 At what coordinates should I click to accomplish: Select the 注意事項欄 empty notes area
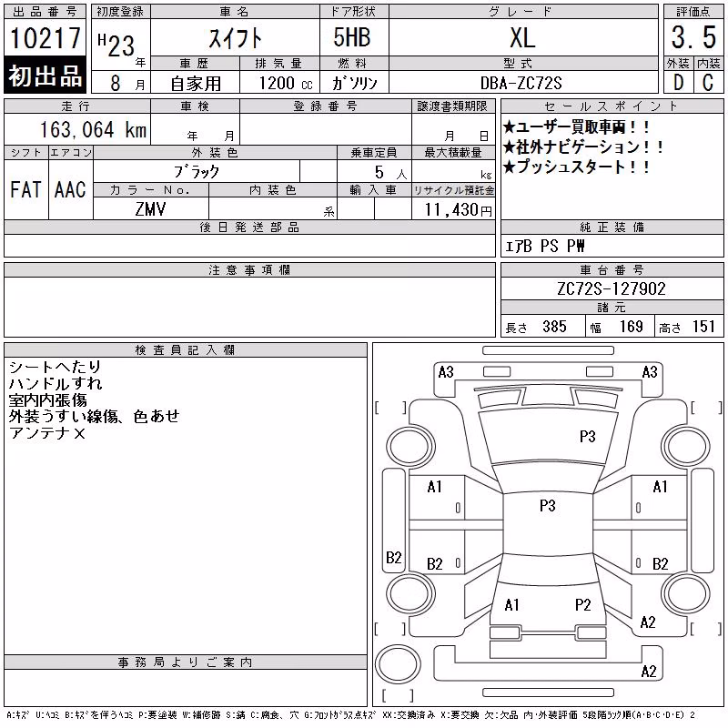pos(249,307)
